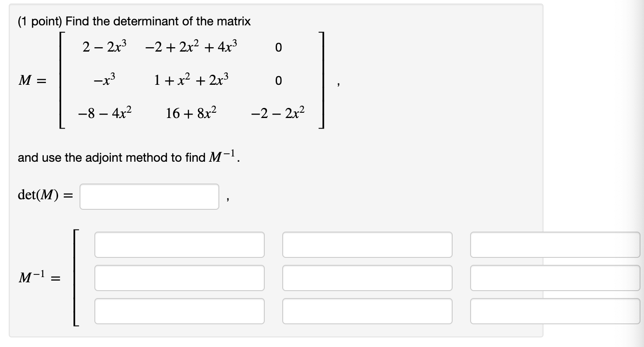
Task: Click the det(M) equals label
Action: 45,194
